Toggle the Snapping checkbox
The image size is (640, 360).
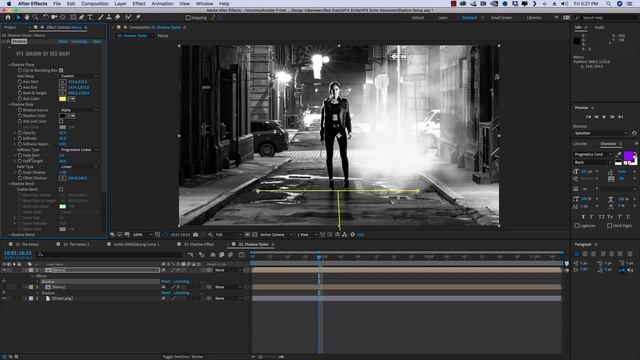pos(188,18)
